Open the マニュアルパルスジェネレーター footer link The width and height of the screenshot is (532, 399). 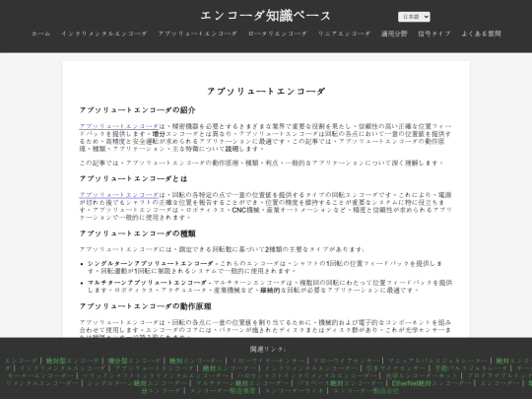click(437, 361)
